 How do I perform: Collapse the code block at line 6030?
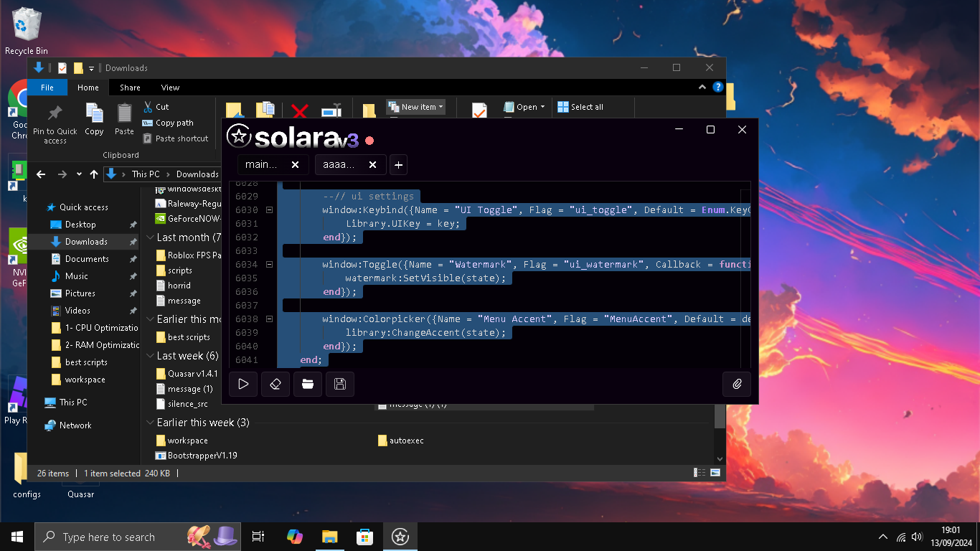(x=269, y=210)
